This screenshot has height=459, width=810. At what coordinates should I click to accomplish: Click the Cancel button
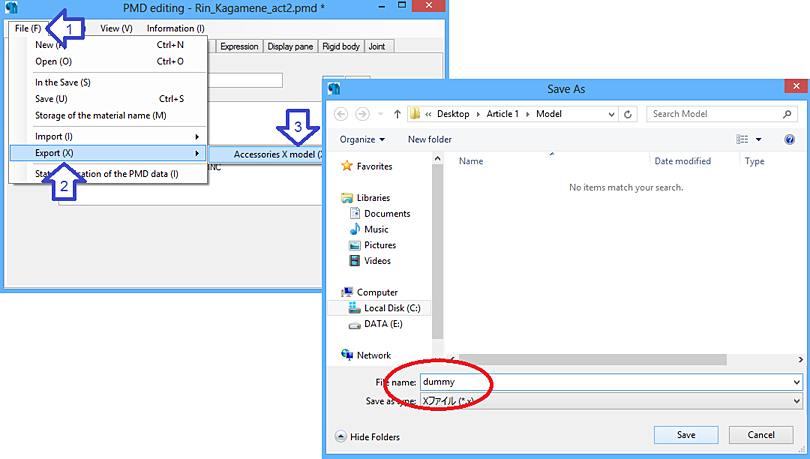click(x=761, y=435)
